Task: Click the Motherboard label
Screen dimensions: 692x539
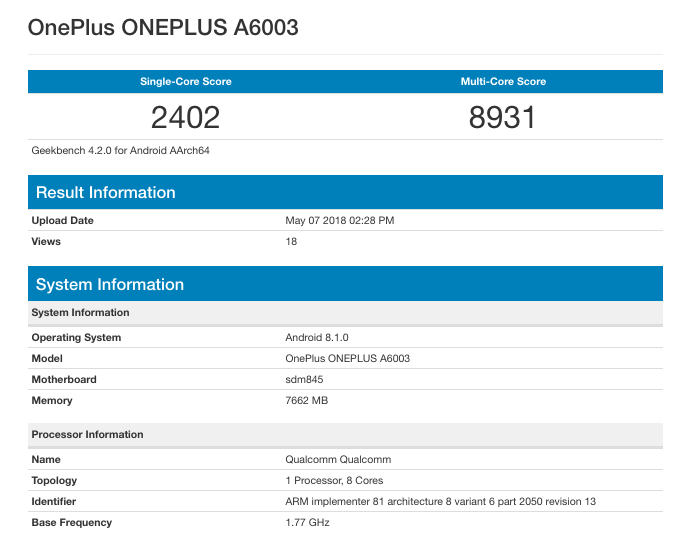Action: [64, 379]
